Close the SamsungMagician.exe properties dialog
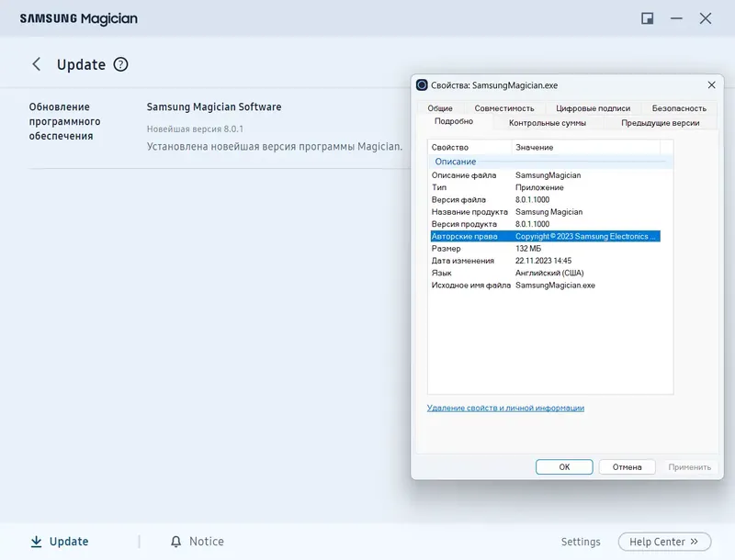 click(x=711, y=84)
